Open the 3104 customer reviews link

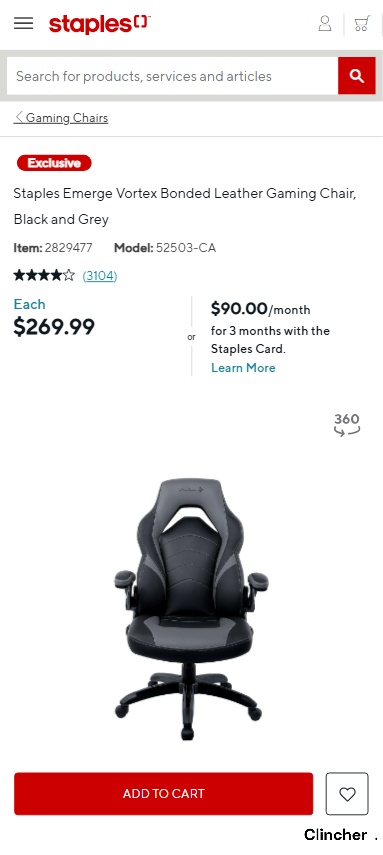[100, 276]
